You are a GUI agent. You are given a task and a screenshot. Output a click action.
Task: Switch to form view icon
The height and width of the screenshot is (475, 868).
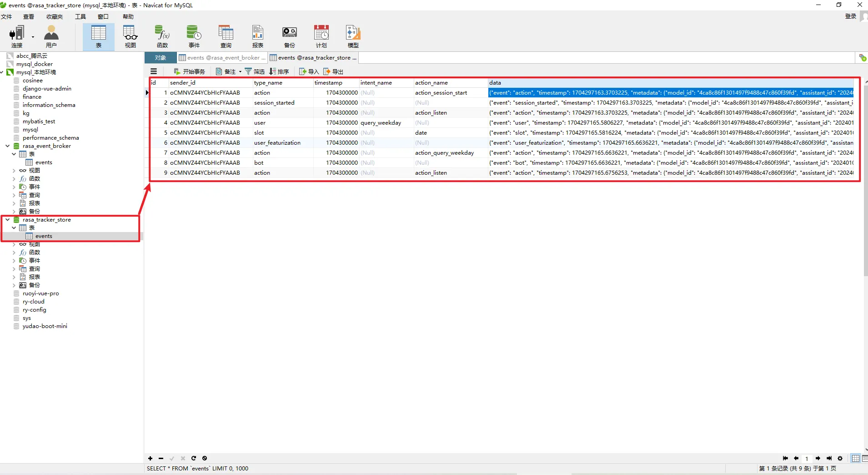tap(865, 458)
